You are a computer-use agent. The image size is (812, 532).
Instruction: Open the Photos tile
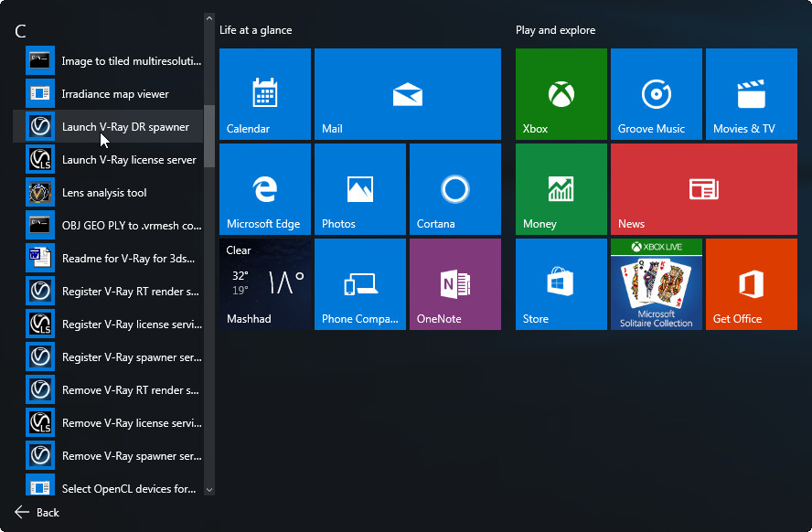coord(360,189)
